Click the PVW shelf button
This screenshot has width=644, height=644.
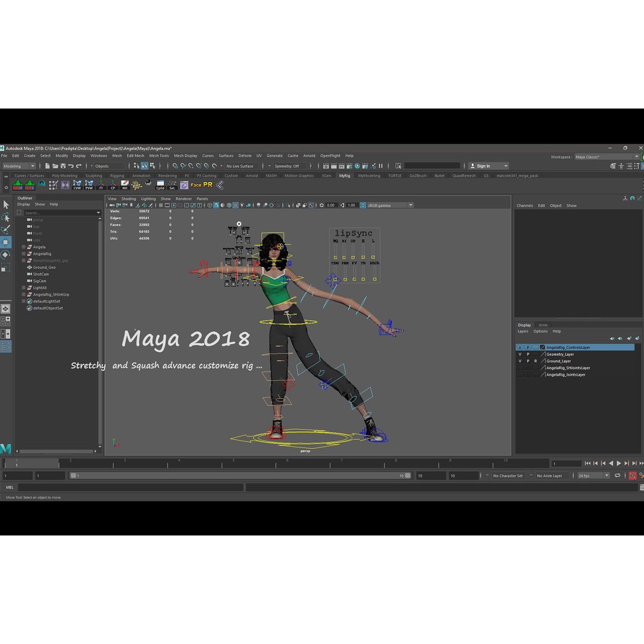coord(89,185)
